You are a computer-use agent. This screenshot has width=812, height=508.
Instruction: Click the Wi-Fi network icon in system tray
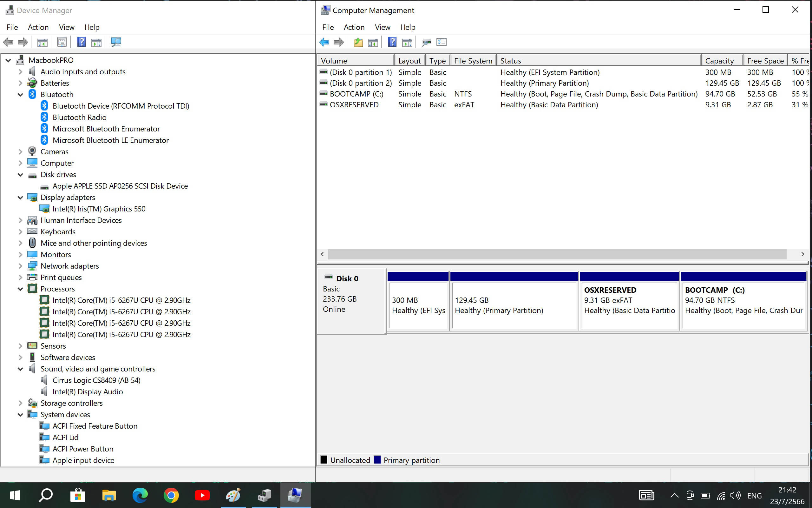click(x=721, y=496)
